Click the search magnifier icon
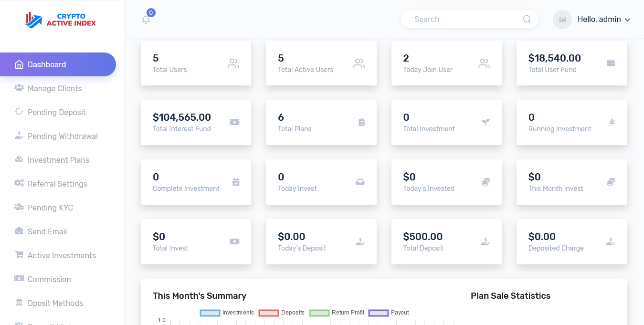The image size is (644, 325). pos(527,19)
